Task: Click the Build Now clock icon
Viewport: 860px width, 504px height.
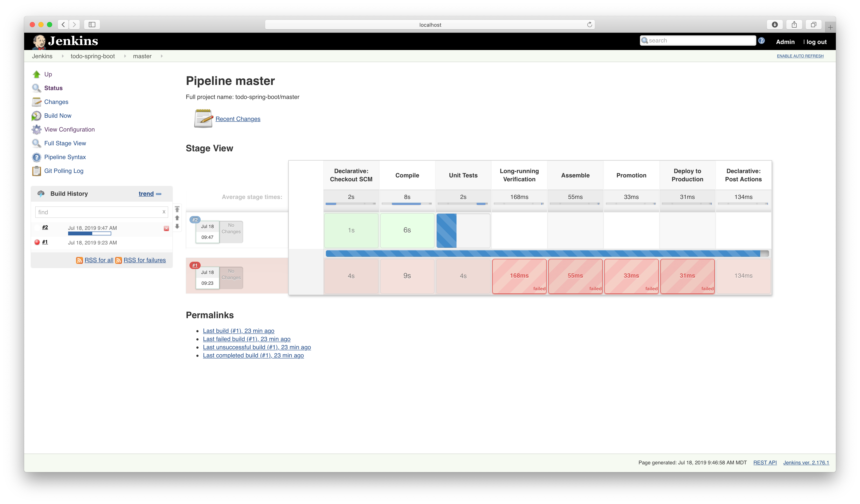Action: tap(36, 116)
